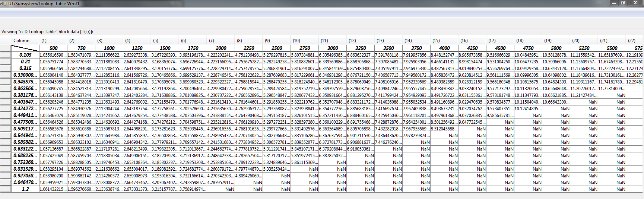Image resolution: width=644 pixels, height=199 pixels.
Task: Click the NaN cell in row 1.2, column 2000
Action: pos(221,189)
